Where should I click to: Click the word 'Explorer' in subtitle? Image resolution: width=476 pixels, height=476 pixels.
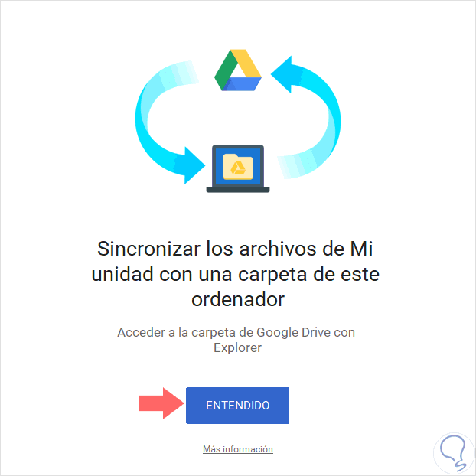pos(237,348)
